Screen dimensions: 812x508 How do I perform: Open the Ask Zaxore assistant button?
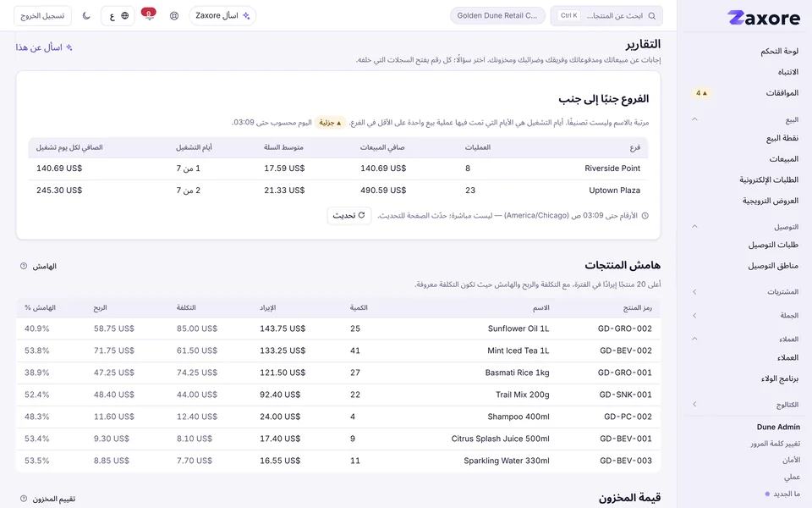pos(222,15)
